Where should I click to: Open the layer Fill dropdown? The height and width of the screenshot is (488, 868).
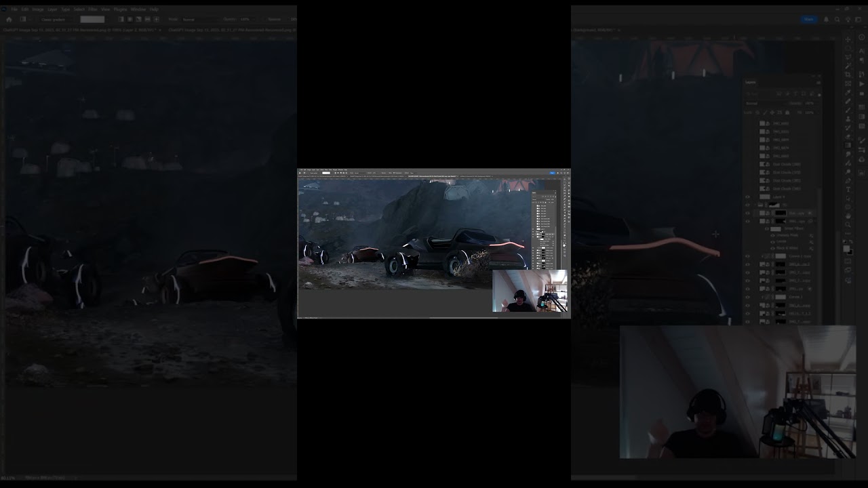pyautogui.click(x=810, y=113)
